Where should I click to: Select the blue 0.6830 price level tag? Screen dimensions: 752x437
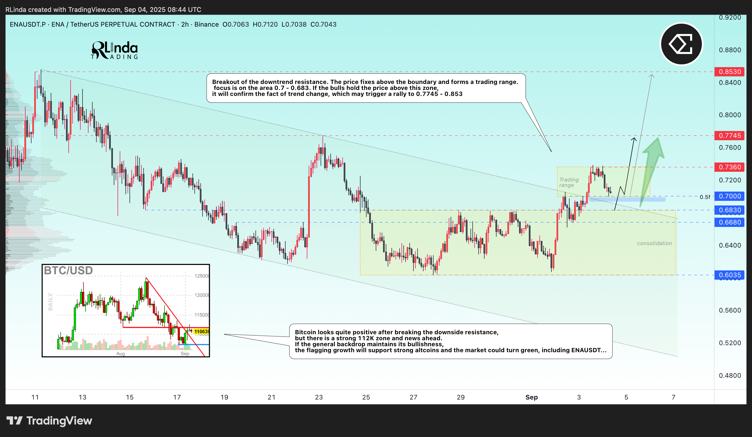(x=729, y=210)
